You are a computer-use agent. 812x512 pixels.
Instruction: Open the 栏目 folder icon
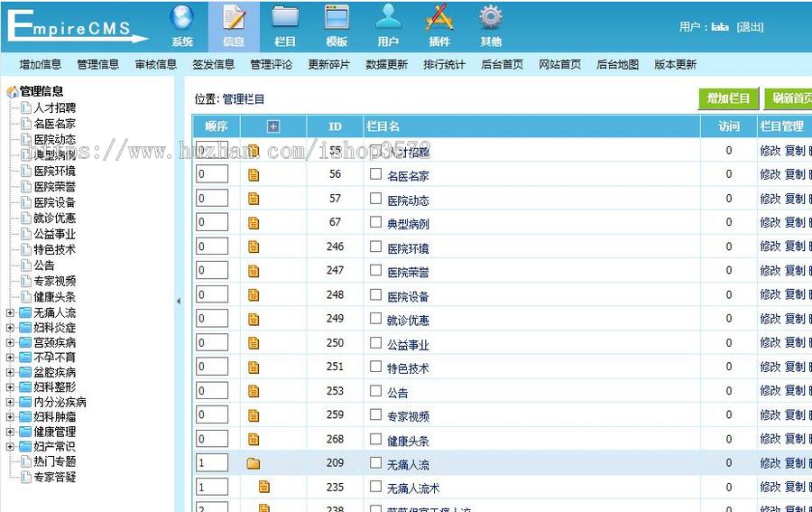285,18
